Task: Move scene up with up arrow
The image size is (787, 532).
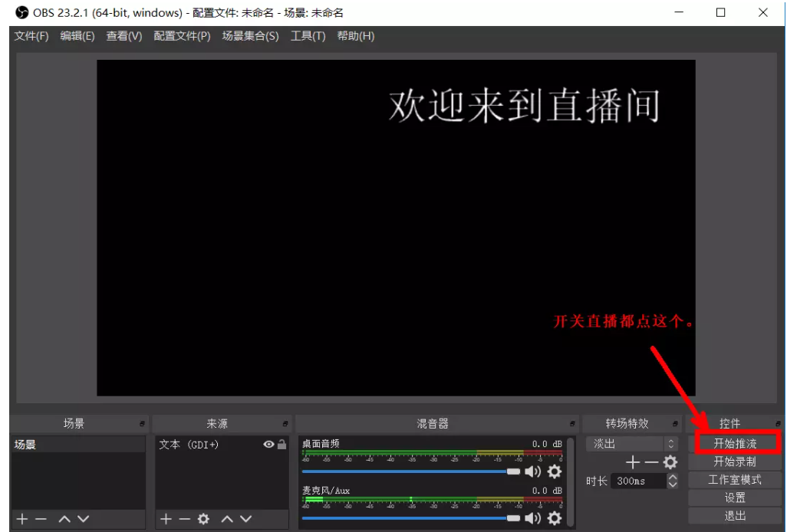Action: [64, 519]
